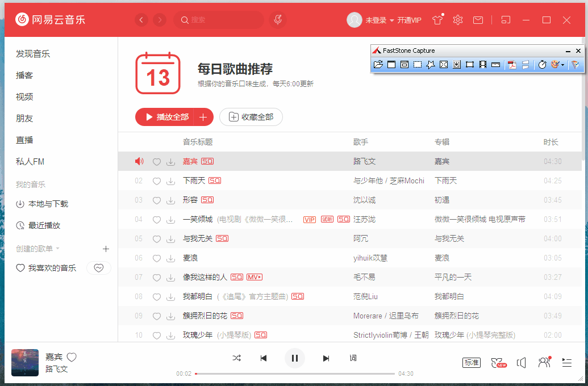Pause the currently playing song
Viewport: 588px width, 386px height.
pyautogui.click(x=295, y=358)
